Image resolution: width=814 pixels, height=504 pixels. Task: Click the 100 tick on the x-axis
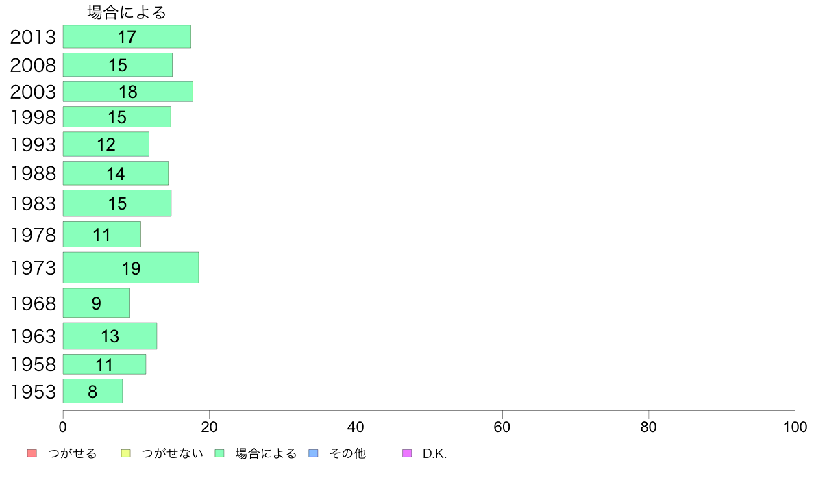(x=795, y=427)
